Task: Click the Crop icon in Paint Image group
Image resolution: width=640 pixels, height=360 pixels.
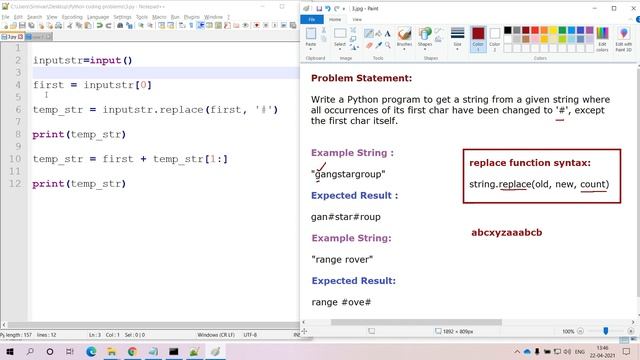Action: pyautogui.click(x=353, y=30)
